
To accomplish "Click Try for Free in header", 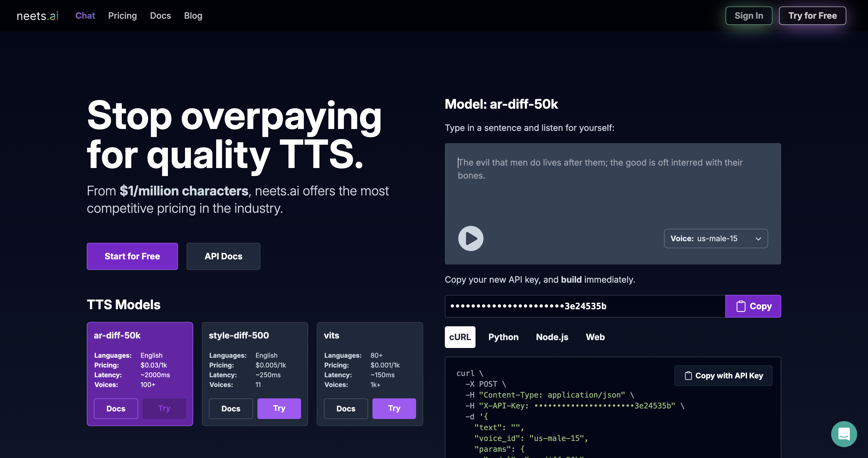I will [x=812, y=16].
